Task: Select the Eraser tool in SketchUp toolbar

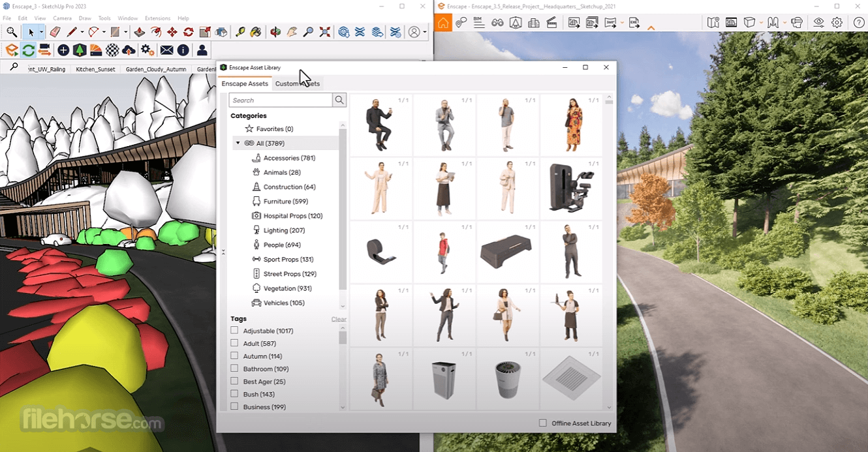Action: pyautogui.click(x=55, y=32)
